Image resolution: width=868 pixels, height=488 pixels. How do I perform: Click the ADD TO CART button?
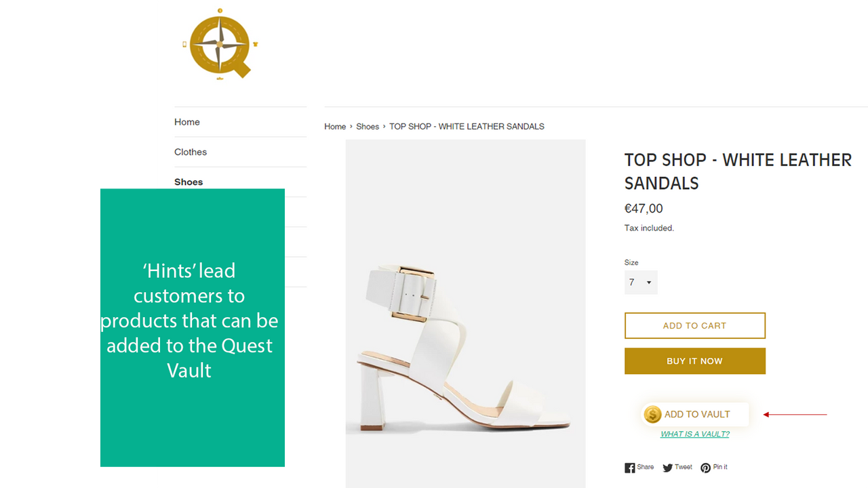tap(694, 325)
